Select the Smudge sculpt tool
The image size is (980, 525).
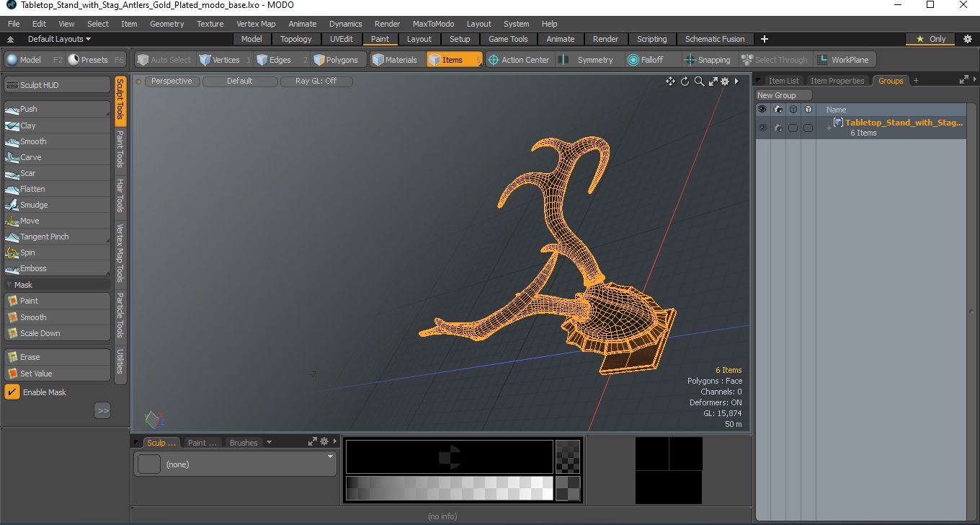click(57, 205)
